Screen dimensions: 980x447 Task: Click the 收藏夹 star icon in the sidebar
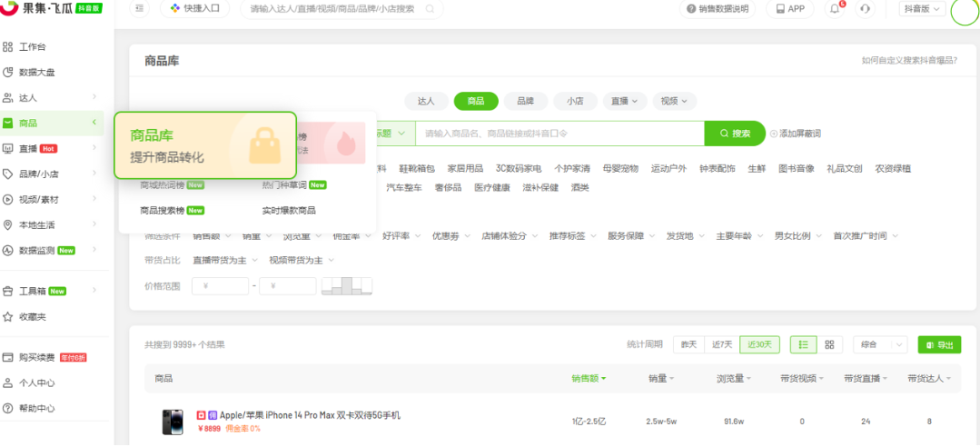[7, 317]
